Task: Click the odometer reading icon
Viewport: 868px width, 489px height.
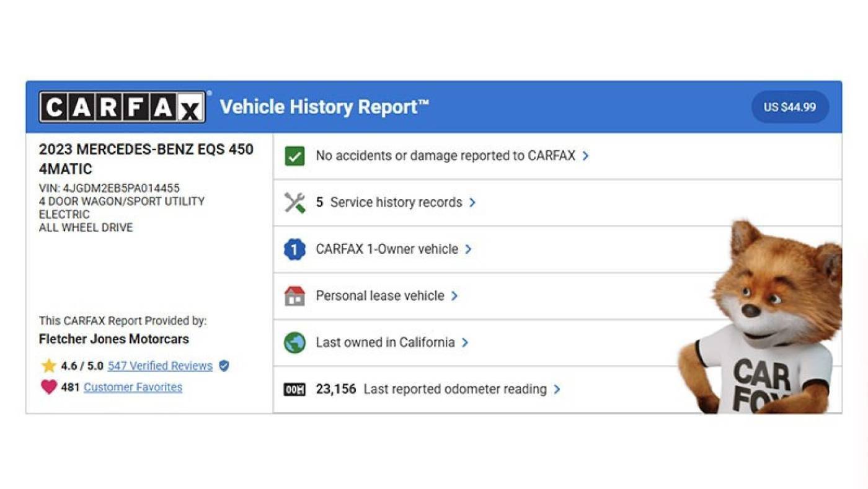Action: [x=294, y=390]
